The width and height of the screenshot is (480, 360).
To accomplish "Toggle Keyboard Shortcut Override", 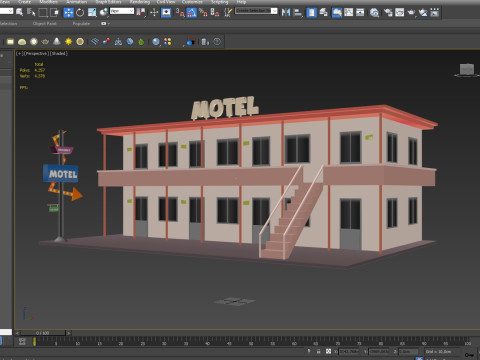I will [x=166, y=13].
